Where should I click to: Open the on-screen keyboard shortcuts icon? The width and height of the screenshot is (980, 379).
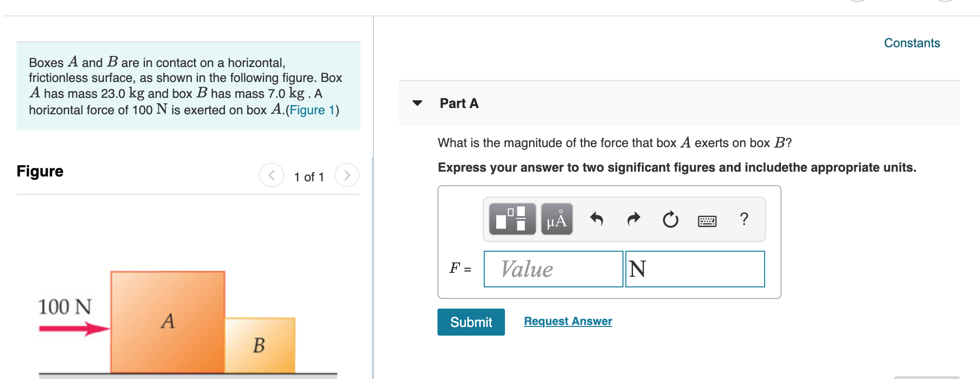click(x=707, y=220)
